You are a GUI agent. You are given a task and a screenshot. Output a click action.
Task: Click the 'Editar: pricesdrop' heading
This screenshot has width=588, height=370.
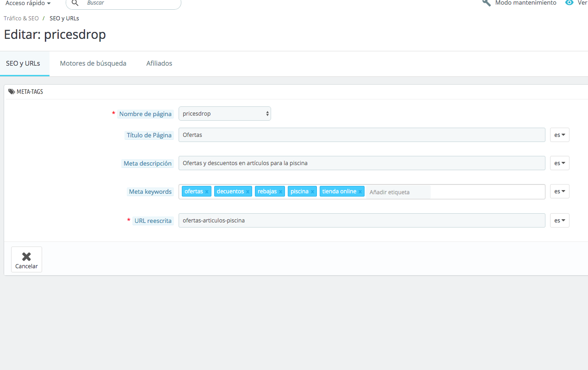pyautogui.click(x=55, y=35)
